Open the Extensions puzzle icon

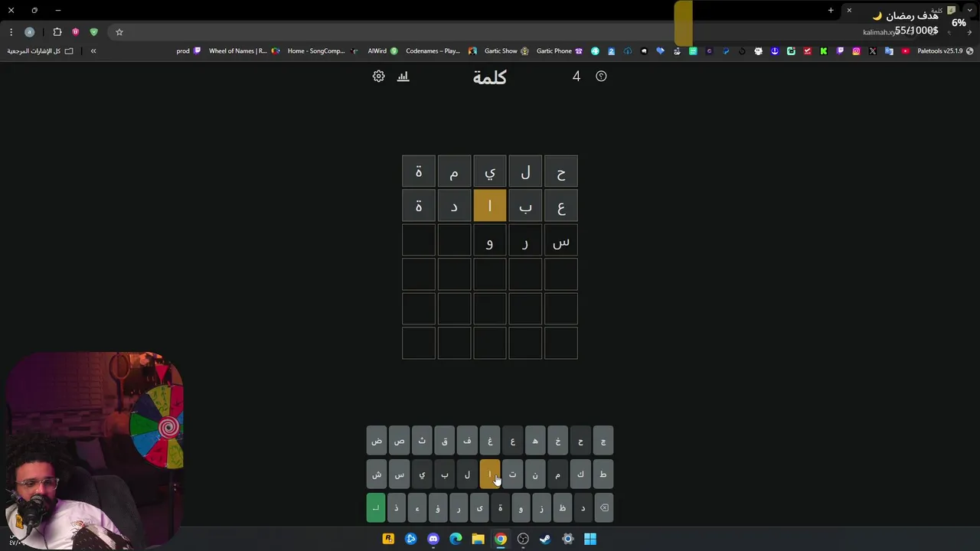(x=57, y=32)
